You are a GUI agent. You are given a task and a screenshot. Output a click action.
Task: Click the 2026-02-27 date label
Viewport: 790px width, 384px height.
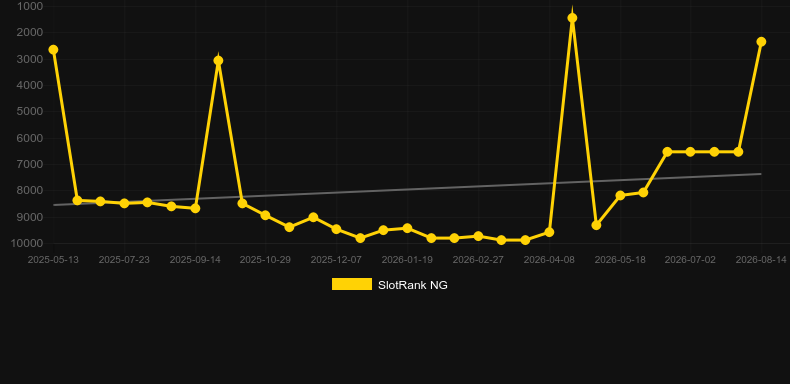pyautogui.click(x=478, y=260)
